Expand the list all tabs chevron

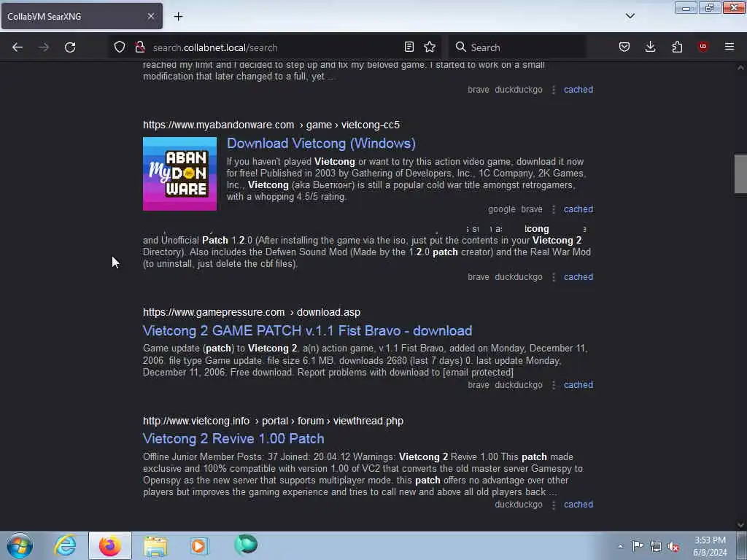click(x=630, y=16)
